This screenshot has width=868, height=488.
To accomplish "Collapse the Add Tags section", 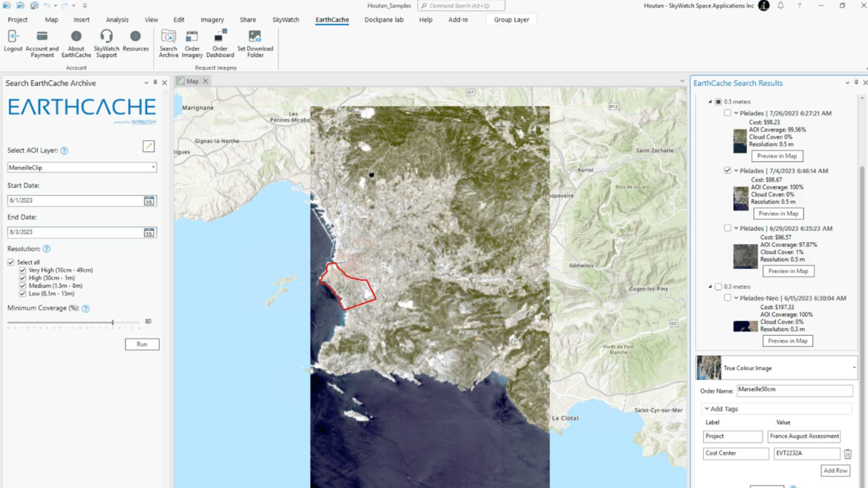I will (707, 408).
